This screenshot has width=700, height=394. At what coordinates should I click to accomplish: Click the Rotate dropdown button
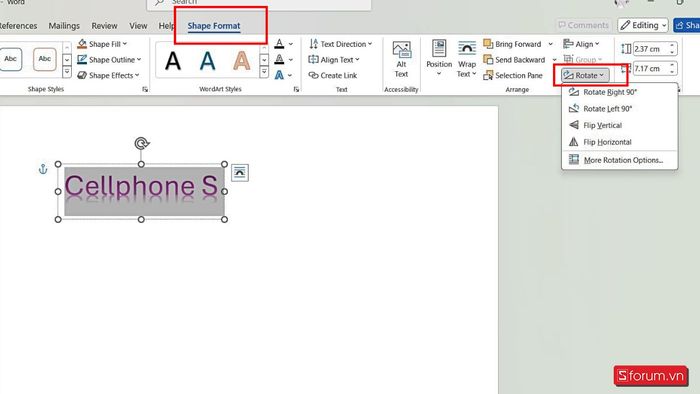[584, 75]
